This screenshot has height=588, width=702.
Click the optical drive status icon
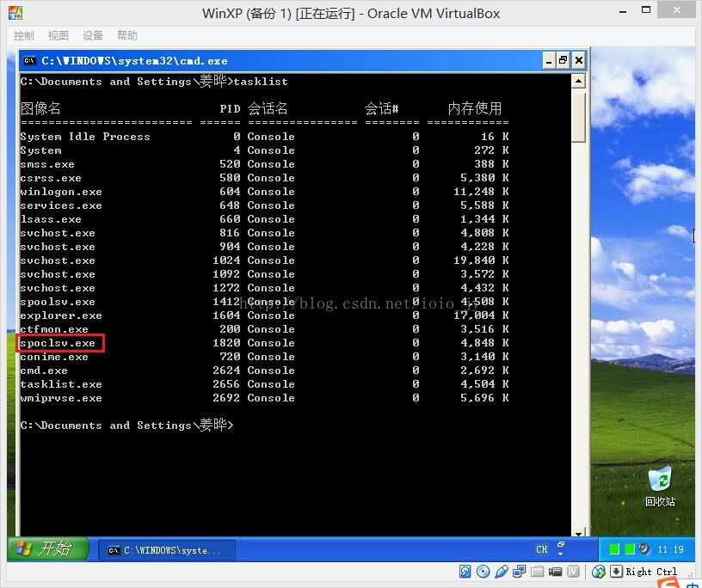pyautogui.click(x=483, y=572)
